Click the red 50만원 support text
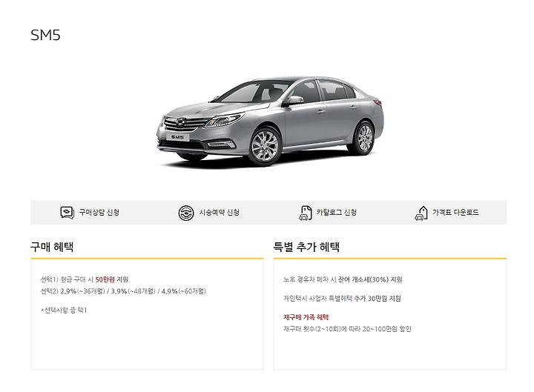 [105, 279]
